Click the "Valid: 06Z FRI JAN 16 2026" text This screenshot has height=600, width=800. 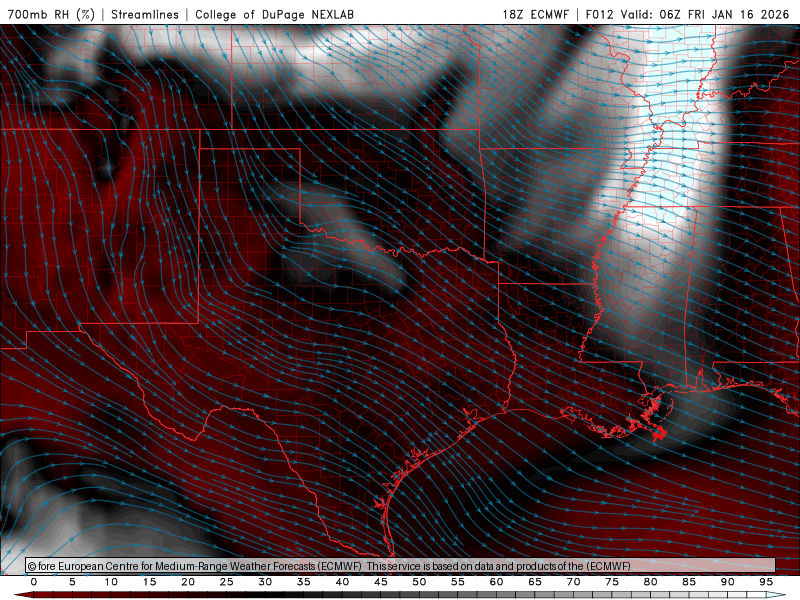click(705, 14)
